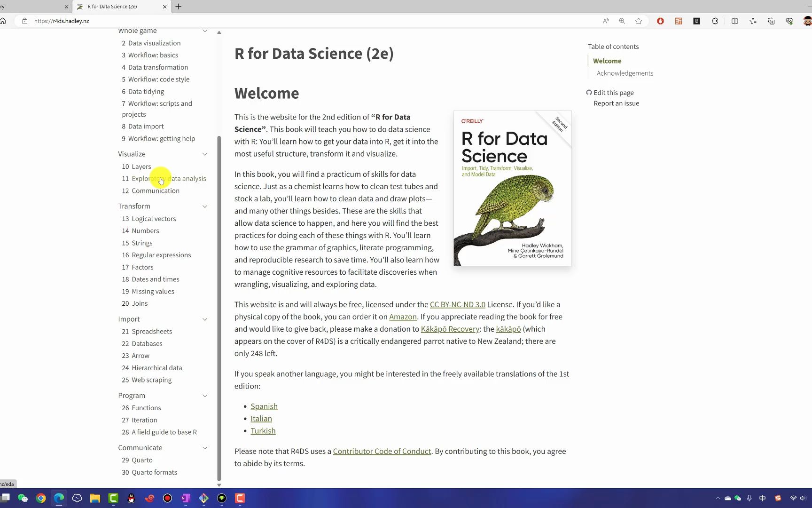Viewport: 812px width, 508px height.
Task: Collapse the Program section
Action: 205,396
